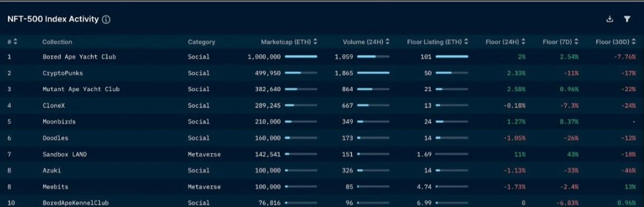Click Bored Ape Yacht Club marketcap bar
This screenshot has width=644, height=207.
(301, 57)
